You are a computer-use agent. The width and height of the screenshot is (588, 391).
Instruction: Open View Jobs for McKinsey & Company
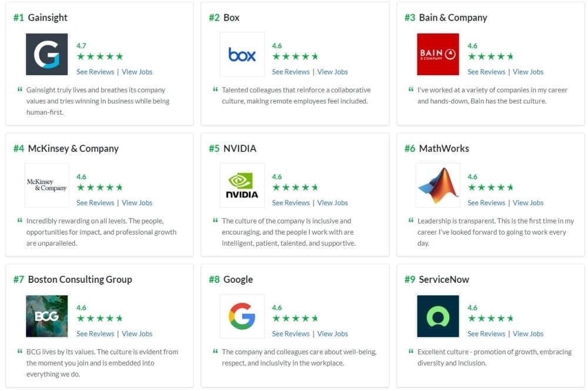point(137,203)
